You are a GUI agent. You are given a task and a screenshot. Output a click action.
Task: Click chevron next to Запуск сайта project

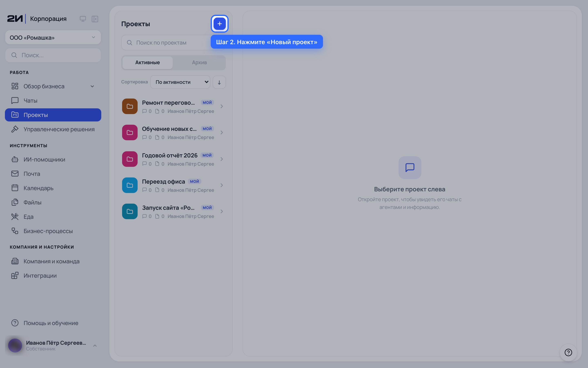pyautogui.click(x=222, y=212)
